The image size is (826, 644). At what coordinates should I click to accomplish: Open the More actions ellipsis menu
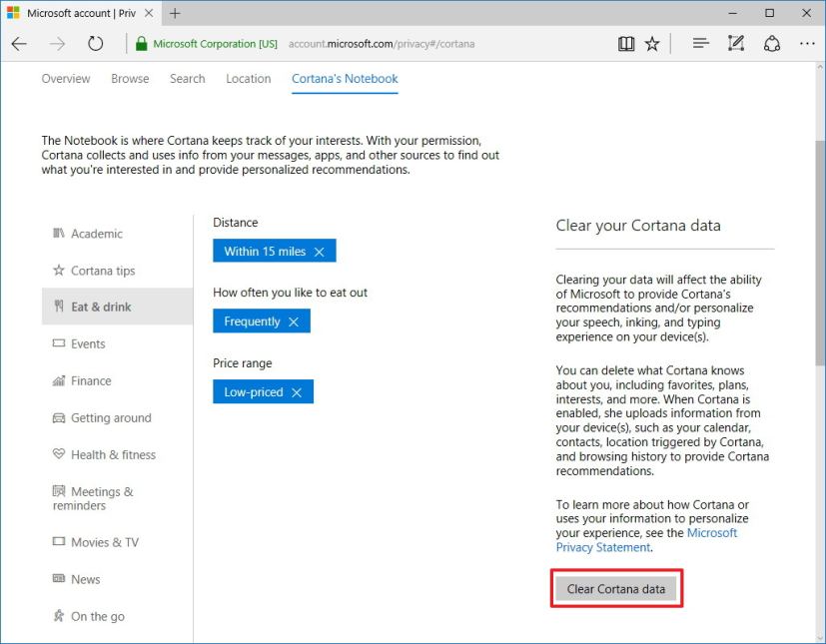point(807,44)
